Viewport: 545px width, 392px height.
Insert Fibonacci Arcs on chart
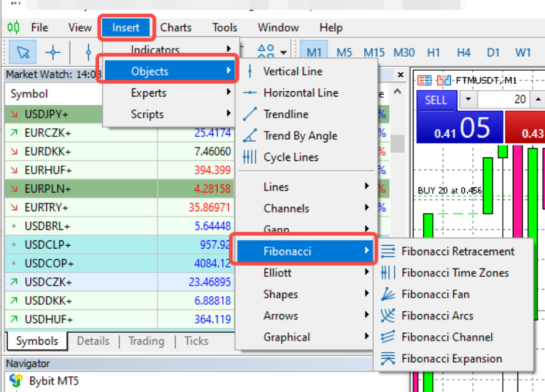[437, 316]
